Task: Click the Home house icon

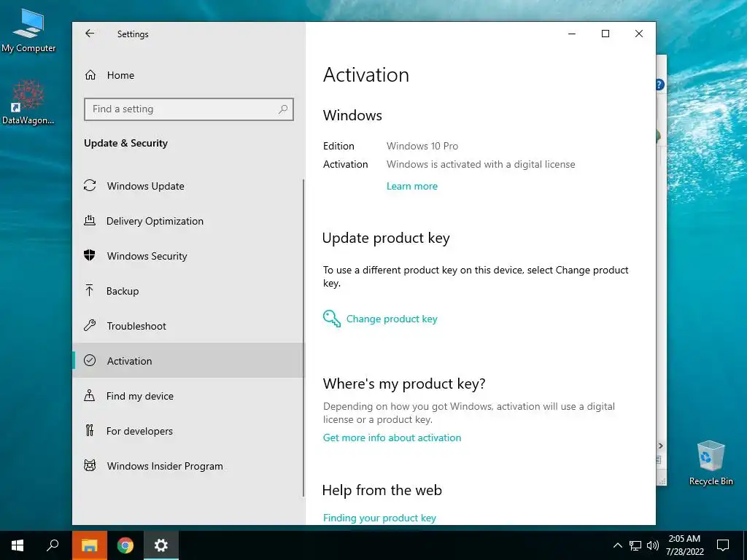Action: click(x=90, y=75)
